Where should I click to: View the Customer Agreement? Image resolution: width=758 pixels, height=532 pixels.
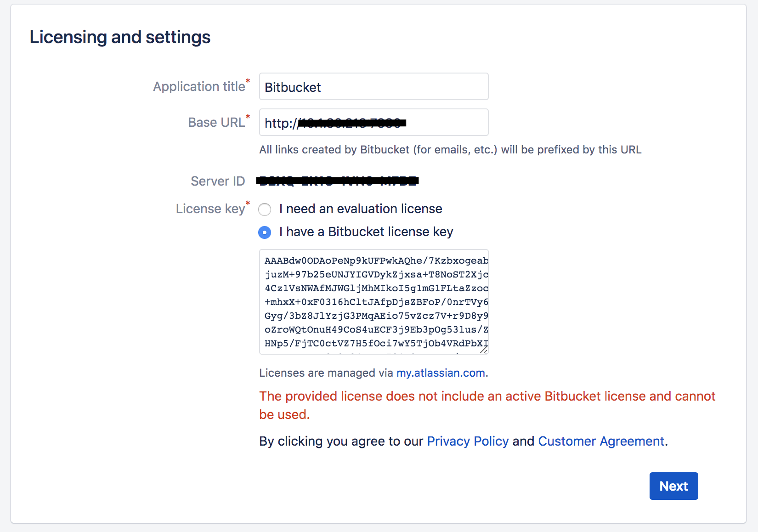click(x=600, y=441)
